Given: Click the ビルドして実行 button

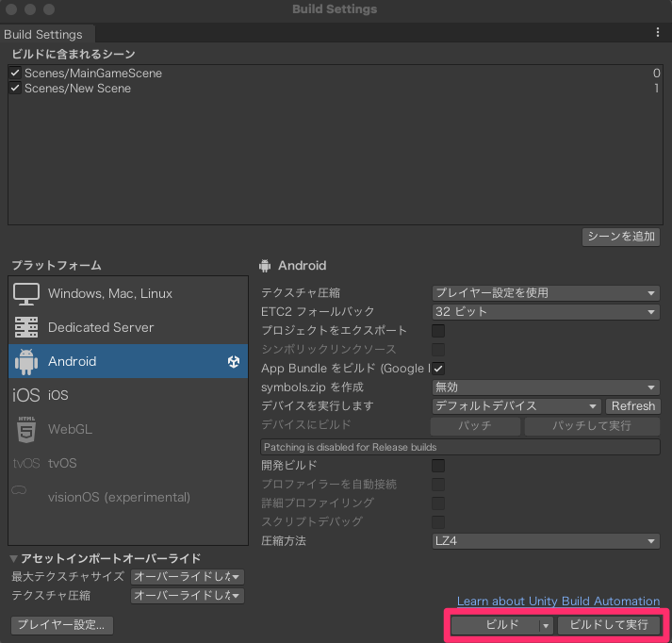Looking at the screenshot, I should (609, 626).
